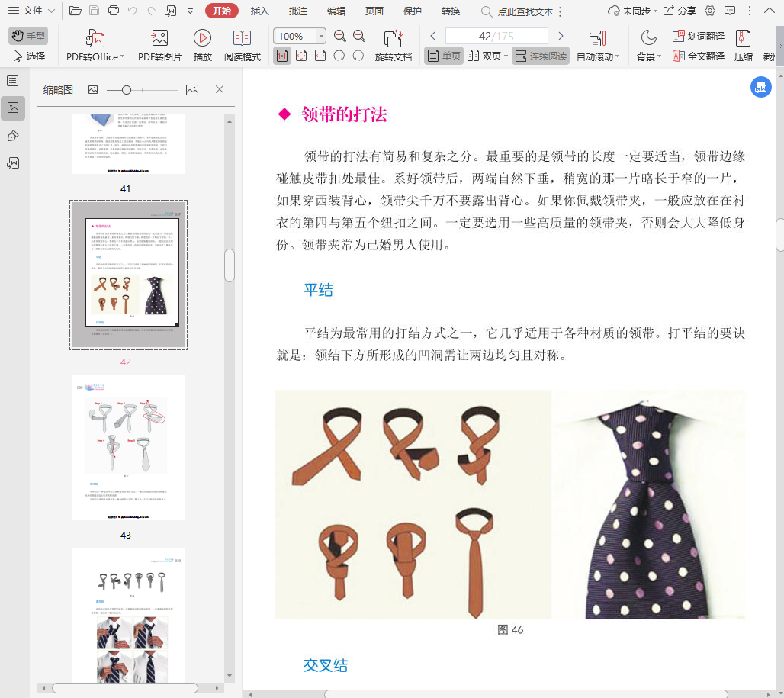
Task: Click the 划词翻译 translate icon
Action: click(698, 37)
